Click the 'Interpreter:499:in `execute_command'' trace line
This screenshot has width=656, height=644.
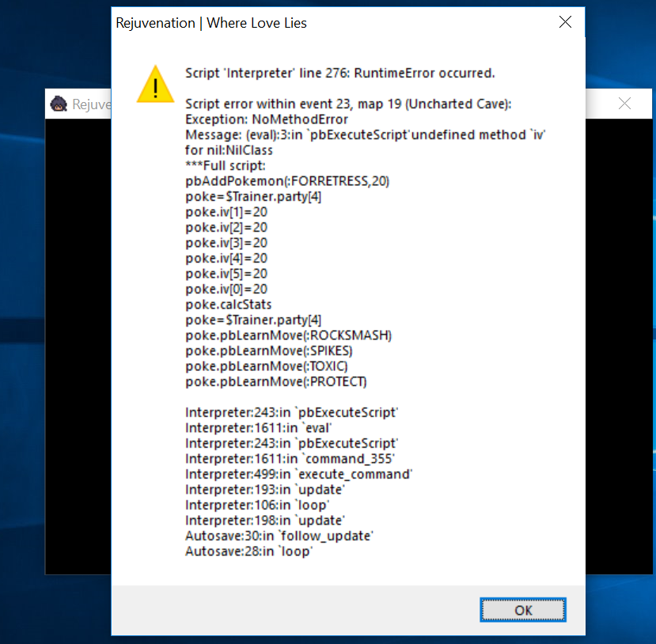pos(298,474)
